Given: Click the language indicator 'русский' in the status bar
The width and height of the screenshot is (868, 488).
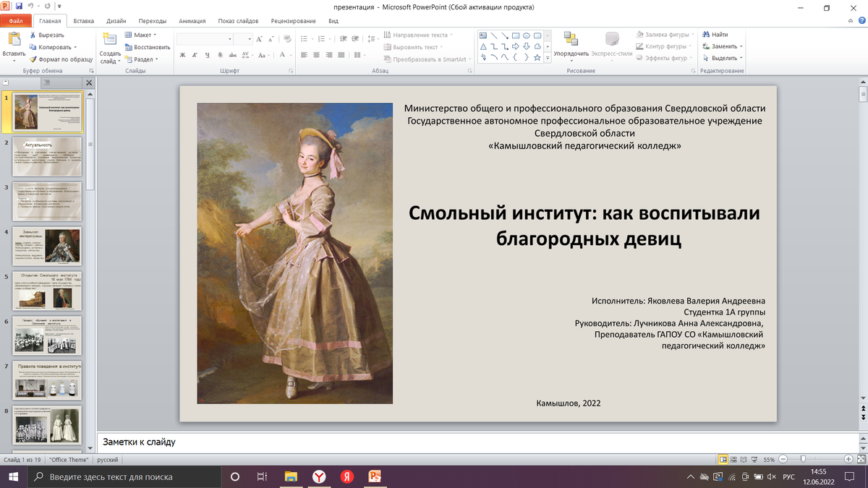Looking at the screenshot, I should [x=108, y=460].
